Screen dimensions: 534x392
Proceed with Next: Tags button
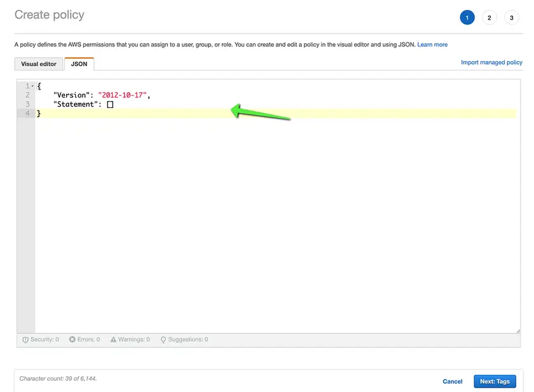495,381
